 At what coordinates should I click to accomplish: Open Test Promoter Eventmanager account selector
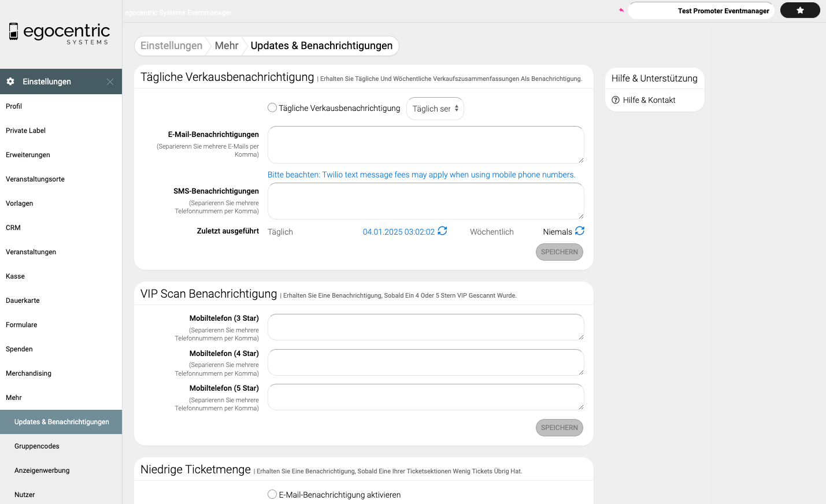point(701,10)
